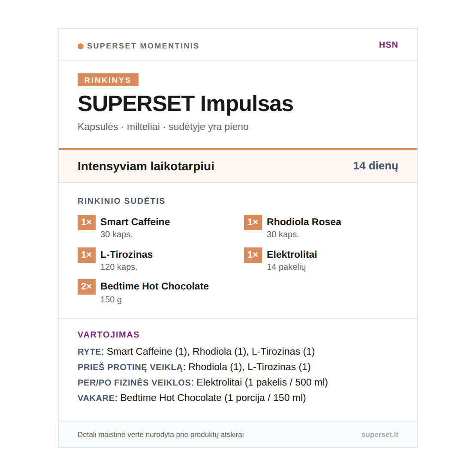Click the orange dot beside SUPERSET MOMENTINIS
Viewport: 476px width, 476px height.
[x=81, y=46]
